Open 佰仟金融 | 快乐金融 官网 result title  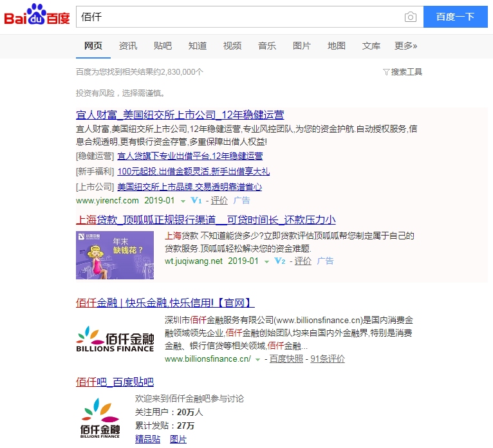165,303
